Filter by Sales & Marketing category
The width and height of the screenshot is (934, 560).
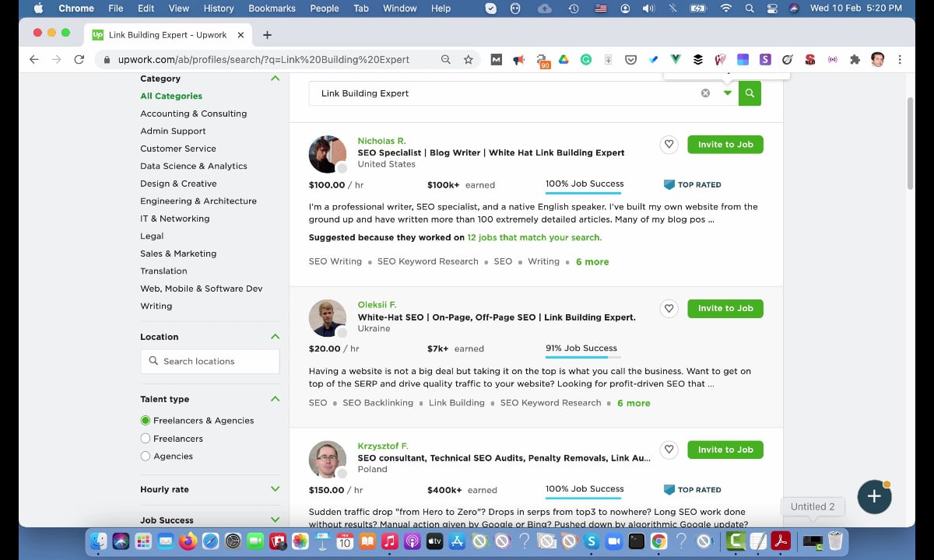pos(178,254)
